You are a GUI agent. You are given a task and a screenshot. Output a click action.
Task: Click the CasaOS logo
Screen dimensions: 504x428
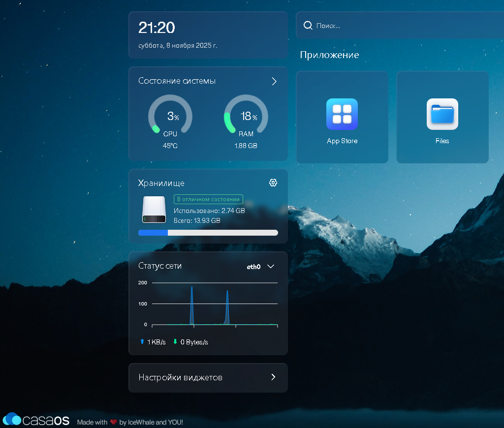pyautogui.click(x=36, y=420)
